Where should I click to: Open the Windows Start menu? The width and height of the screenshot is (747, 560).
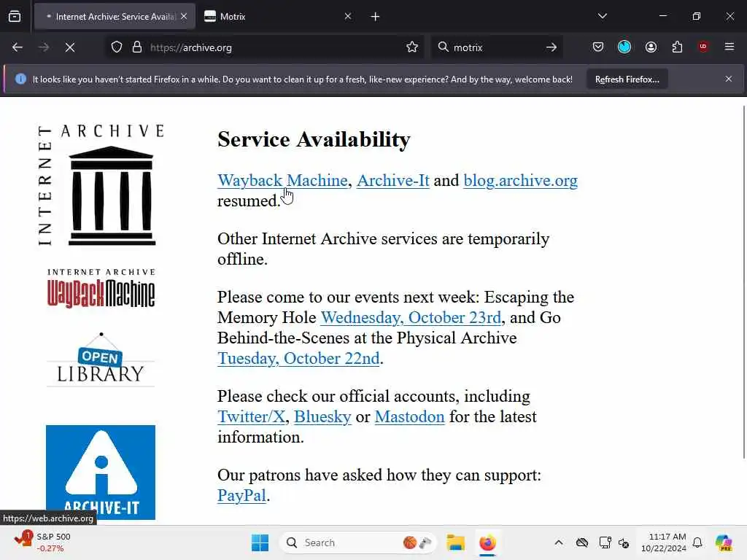pyautogui.click(x=260, y=542)
